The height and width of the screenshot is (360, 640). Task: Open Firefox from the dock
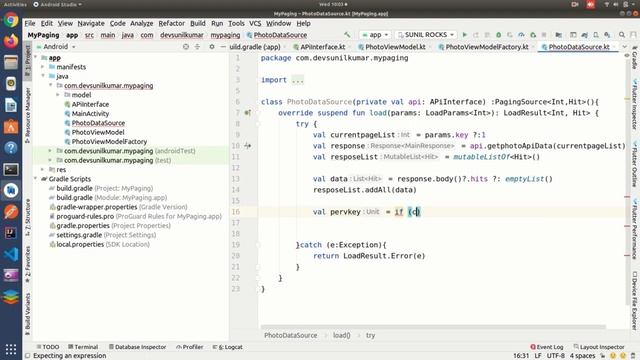tap(11, 41)
